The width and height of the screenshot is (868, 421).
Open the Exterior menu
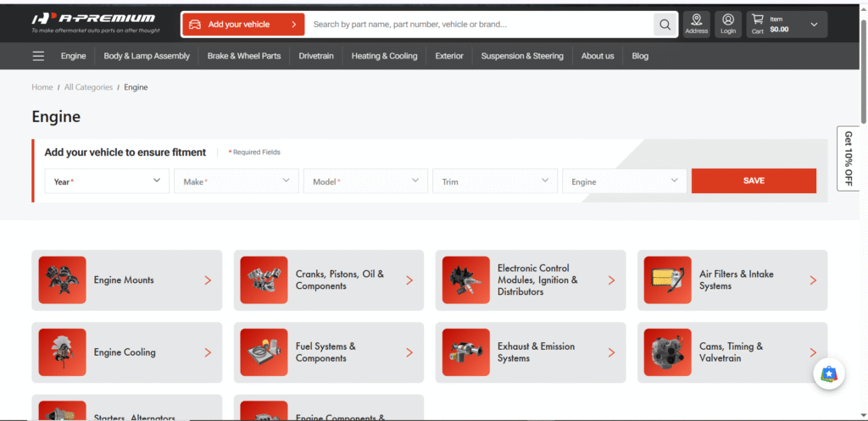[449, 56]
